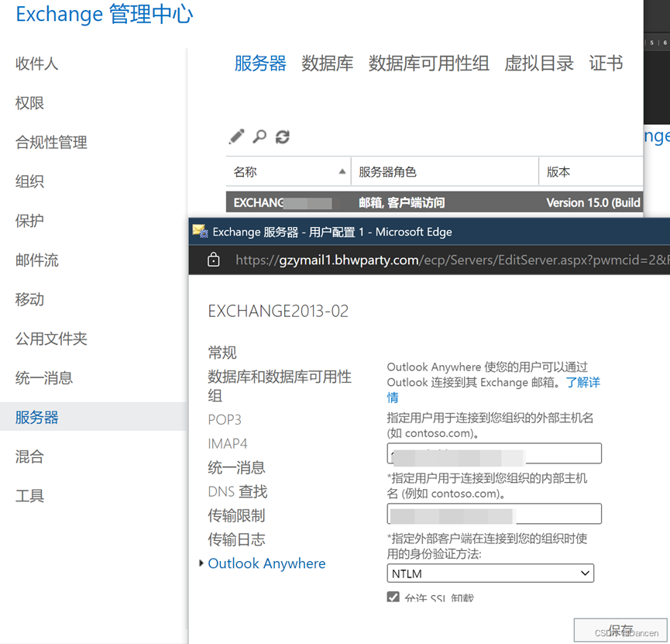Screen dimensions: 670x644
Task: Open 统一消息 in the main left navigation
Action: [x=44, y=378]
